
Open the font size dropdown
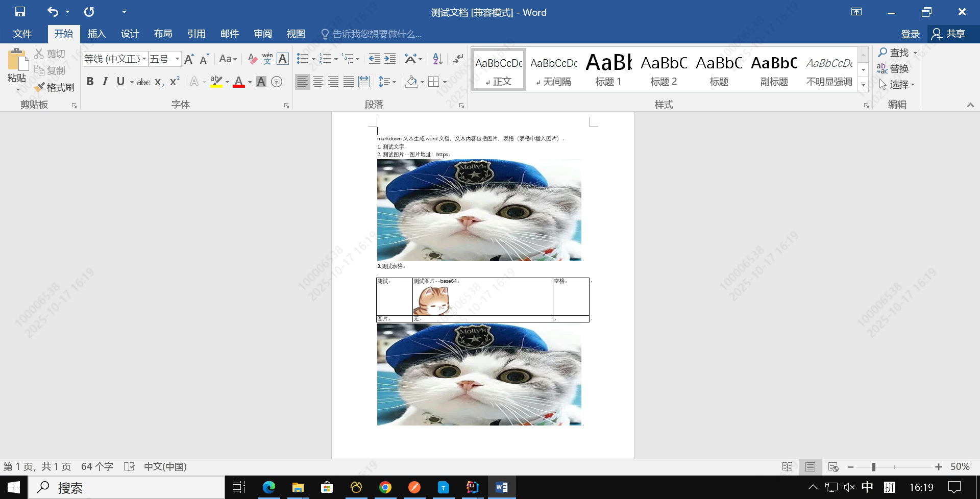(x=176, y=59)
